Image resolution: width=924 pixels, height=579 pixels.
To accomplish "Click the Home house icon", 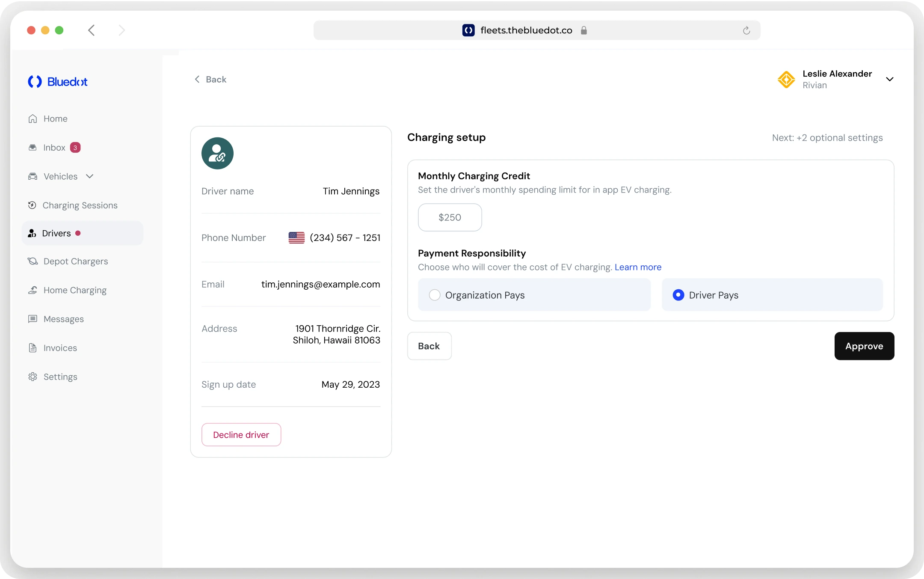I will tap(33, 119).
